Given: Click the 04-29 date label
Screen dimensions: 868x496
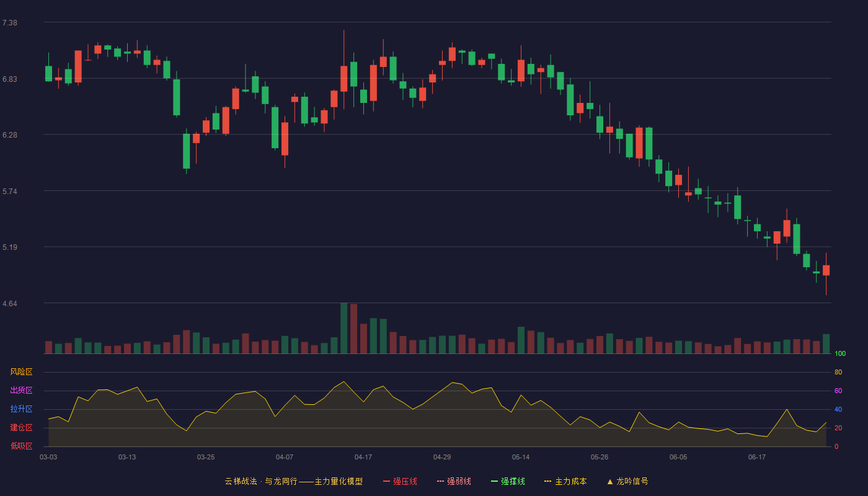Looking at the screenshot, I should pyautogui.click(x=442, y=457).
